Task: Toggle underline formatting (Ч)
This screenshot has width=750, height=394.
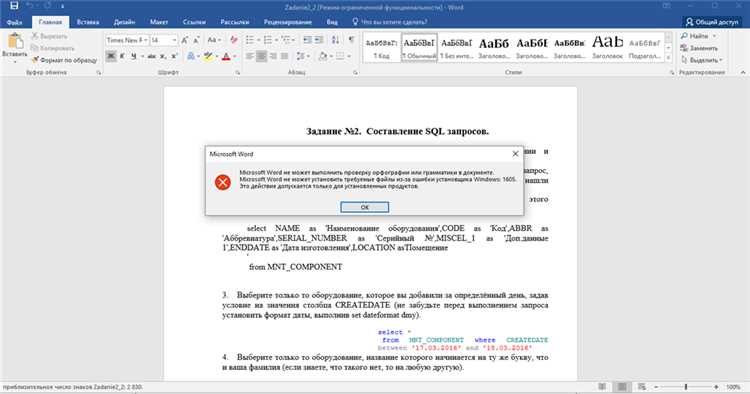Action: (x=133, y=56)
